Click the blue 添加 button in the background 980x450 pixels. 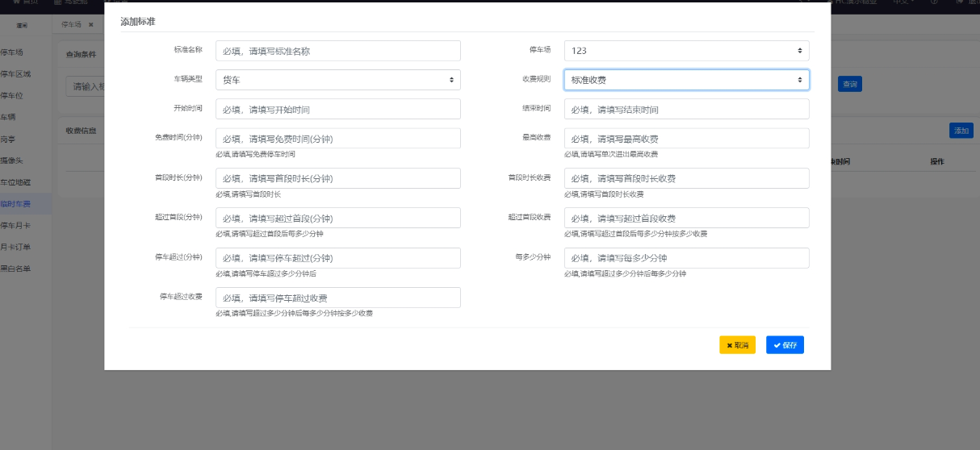click(x=961, y=131)
